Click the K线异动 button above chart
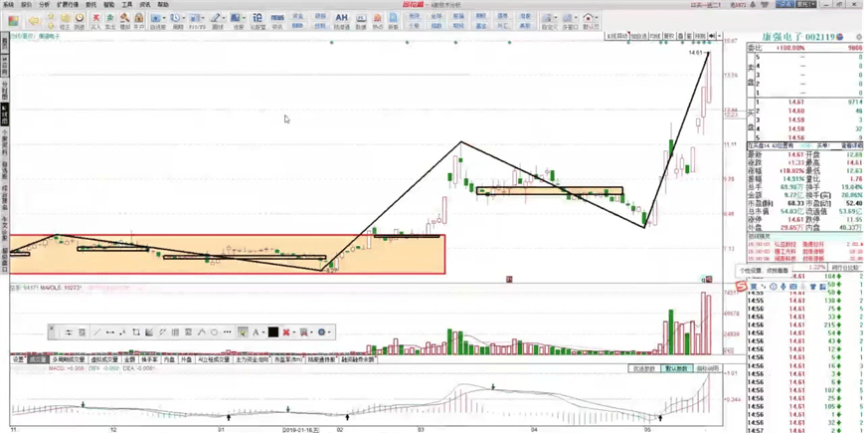 pyautogui.click(x=616, y=37)
